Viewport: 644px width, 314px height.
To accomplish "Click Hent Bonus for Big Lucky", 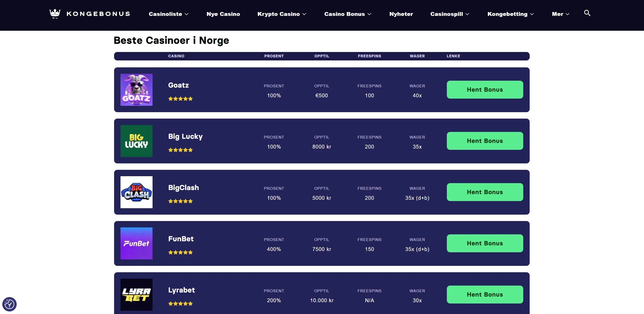I will pyautogui.click(x=485, y=141).
